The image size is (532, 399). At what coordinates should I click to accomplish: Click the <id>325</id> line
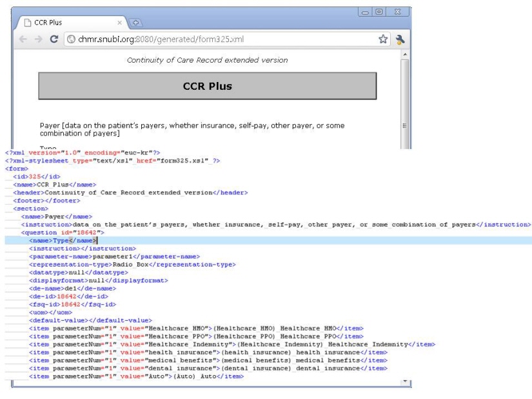(x=37, y=176)
